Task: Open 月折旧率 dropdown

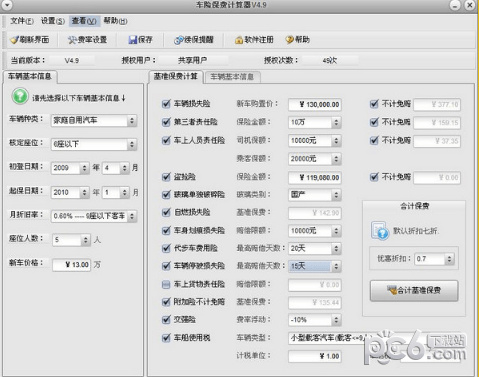Action: [x=94, y=216]
